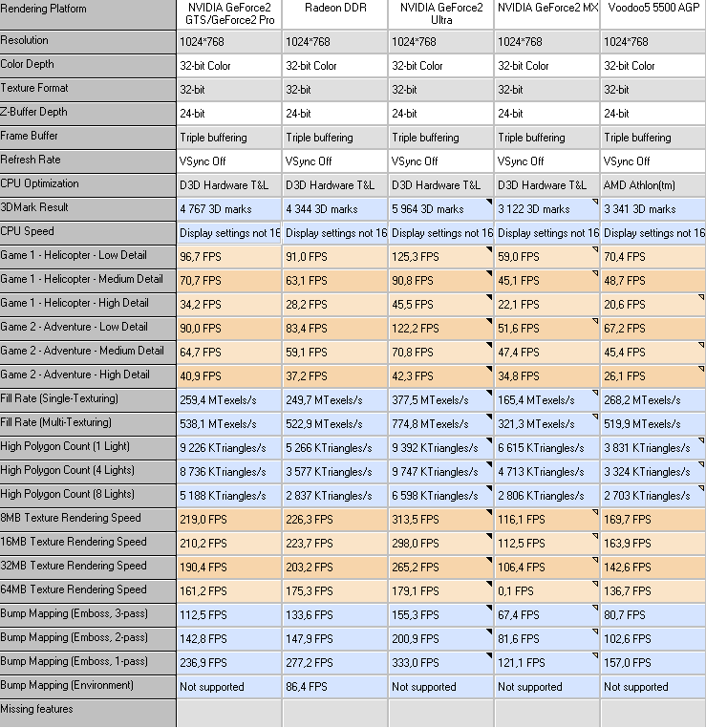This screenshot has width=706, height=728.
Task: Select the 3DMark Result row header
Action: [x=88, y=207]
